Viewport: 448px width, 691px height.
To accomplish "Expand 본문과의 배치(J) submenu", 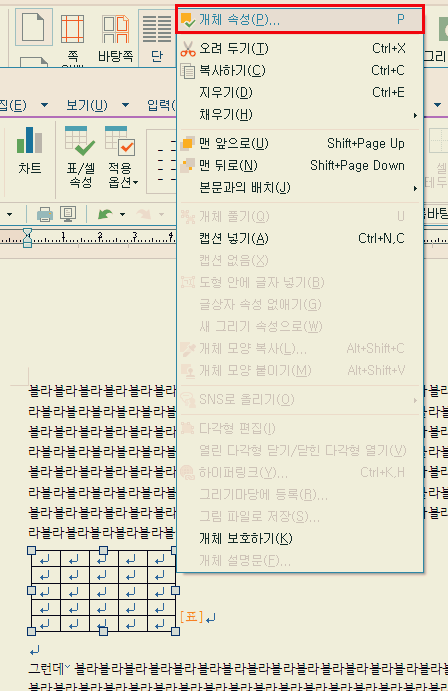I will (300, 188).
